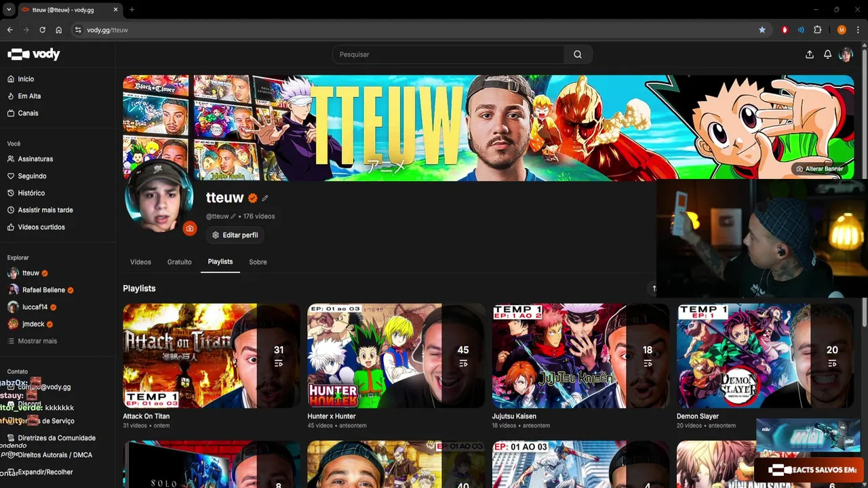Screen dimensions: 868x488
Task: Open Chrome three-dot menu
Action: pyautogui.click(x=858, y=30)
